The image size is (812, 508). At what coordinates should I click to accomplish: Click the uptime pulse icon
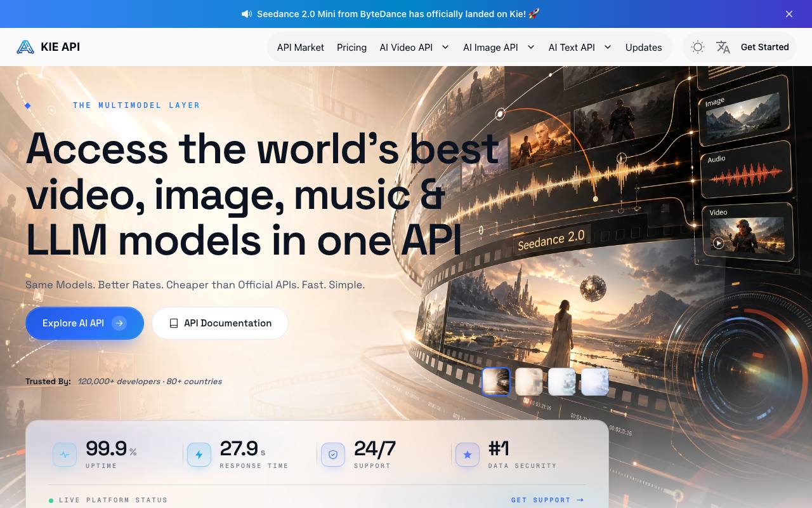click(65, 455)
